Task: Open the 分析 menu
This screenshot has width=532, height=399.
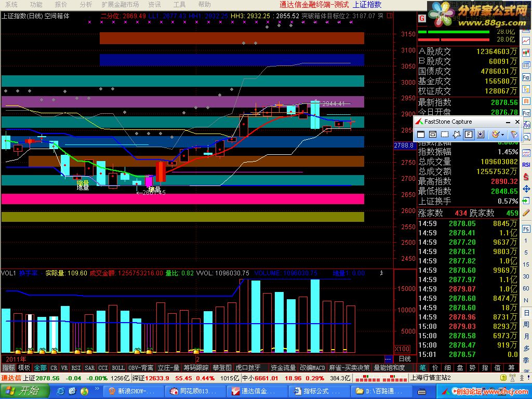Action: pos(86,4)
